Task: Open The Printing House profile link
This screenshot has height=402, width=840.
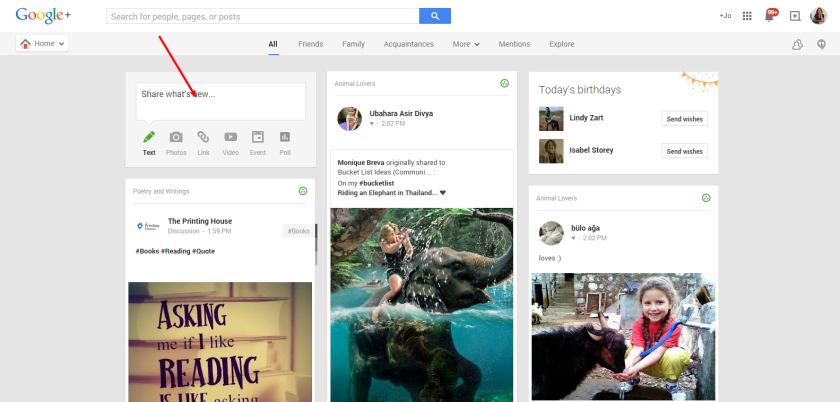Action: (x=200, y=221)
